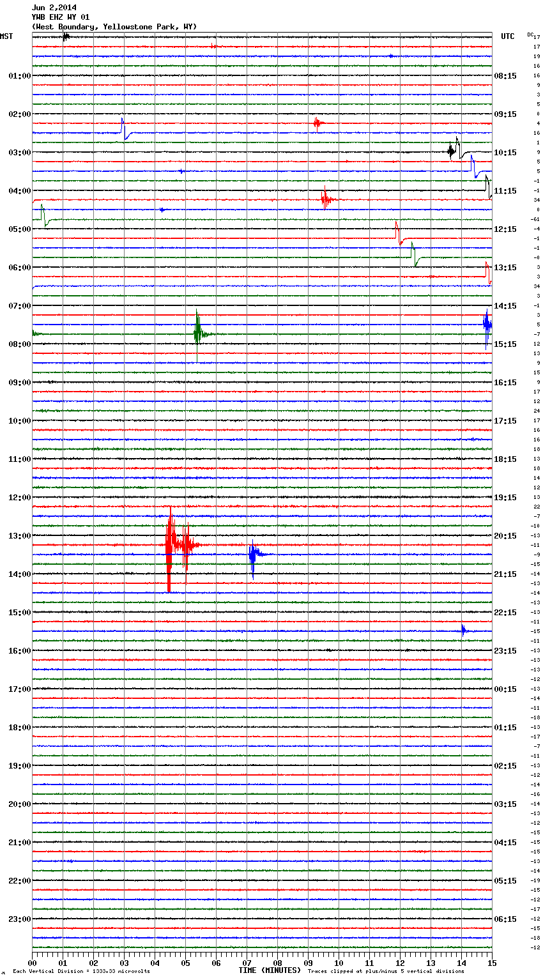Select the '15:00' MST time label
The width and height of the screenshot is (543, 980).
[19, 613]
